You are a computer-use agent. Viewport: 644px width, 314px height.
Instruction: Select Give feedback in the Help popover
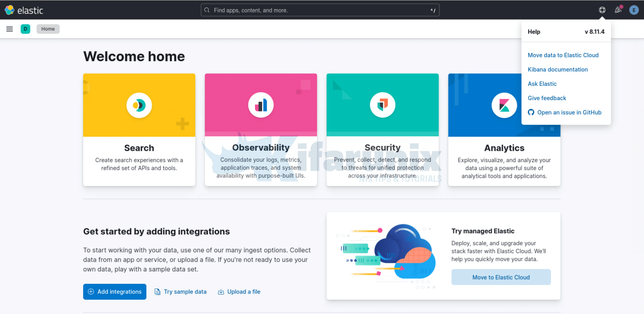coord(547,98)
